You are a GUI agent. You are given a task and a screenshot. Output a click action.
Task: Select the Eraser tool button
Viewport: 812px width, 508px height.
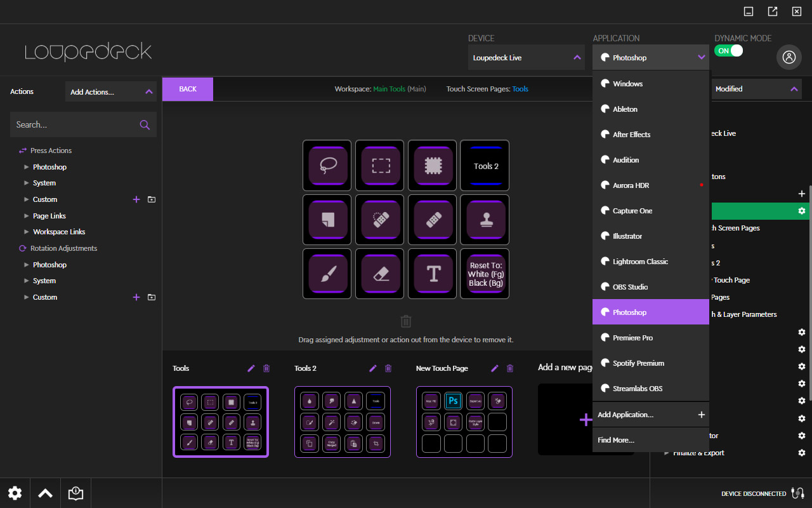pyautogui.click(x=379, y=274)
